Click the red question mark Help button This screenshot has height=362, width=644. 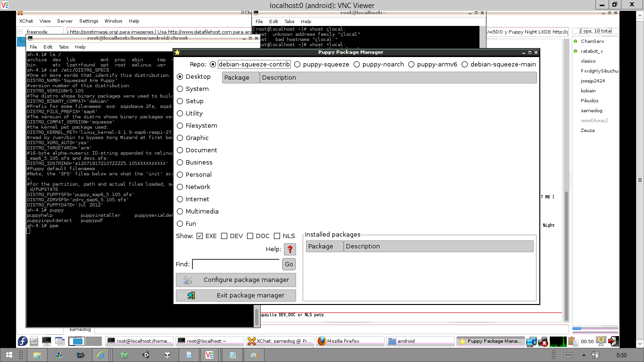(x=289, y=249)
